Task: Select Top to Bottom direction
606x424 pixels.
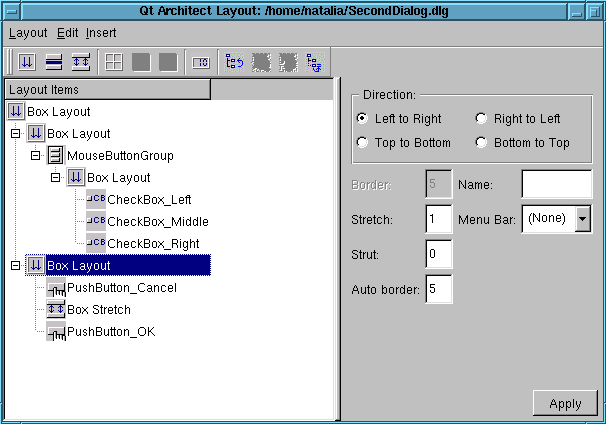Action: tap(362, 142)
